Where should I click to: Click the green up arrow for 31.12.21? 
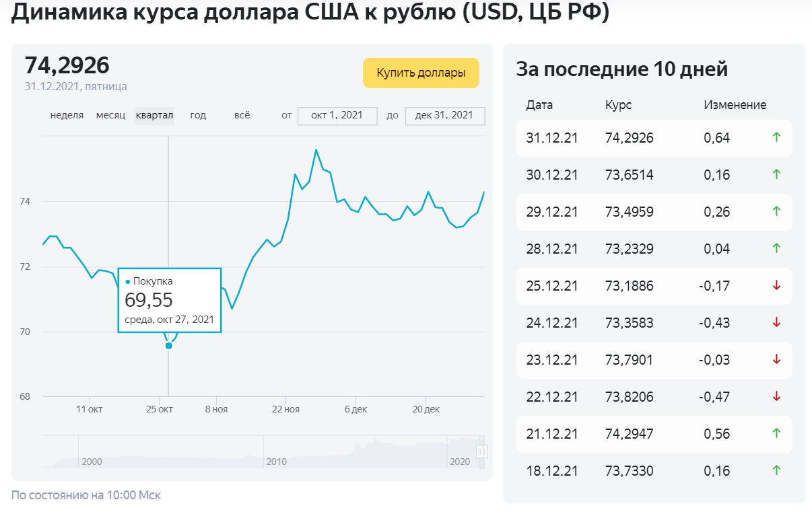(x=776, y=138)
